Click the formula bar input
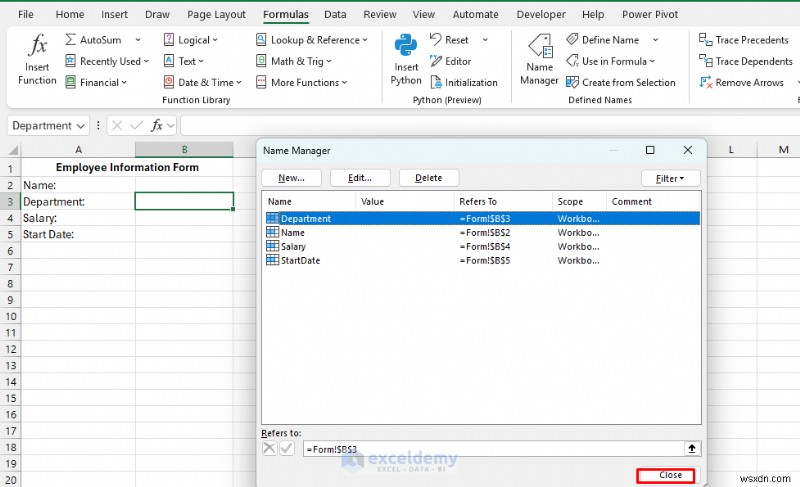 [490, 125]
